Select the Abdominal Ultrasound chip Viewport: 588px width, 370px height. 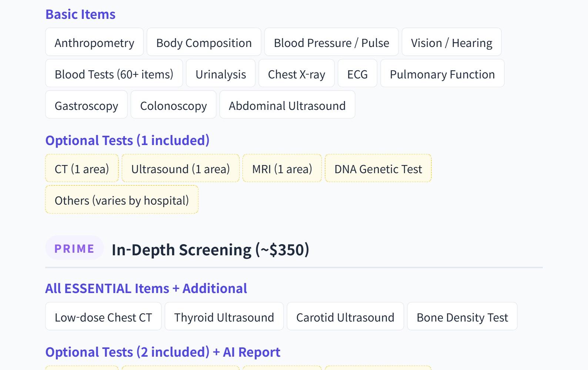pyautogui.click(x=287, y=105)
